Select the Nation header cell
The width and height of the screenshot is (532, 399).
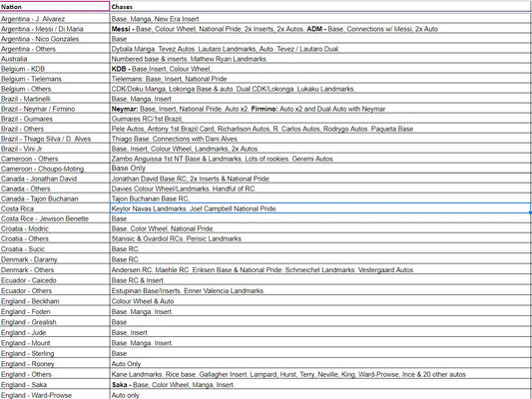pyautogui.click(x=55, y=6)
